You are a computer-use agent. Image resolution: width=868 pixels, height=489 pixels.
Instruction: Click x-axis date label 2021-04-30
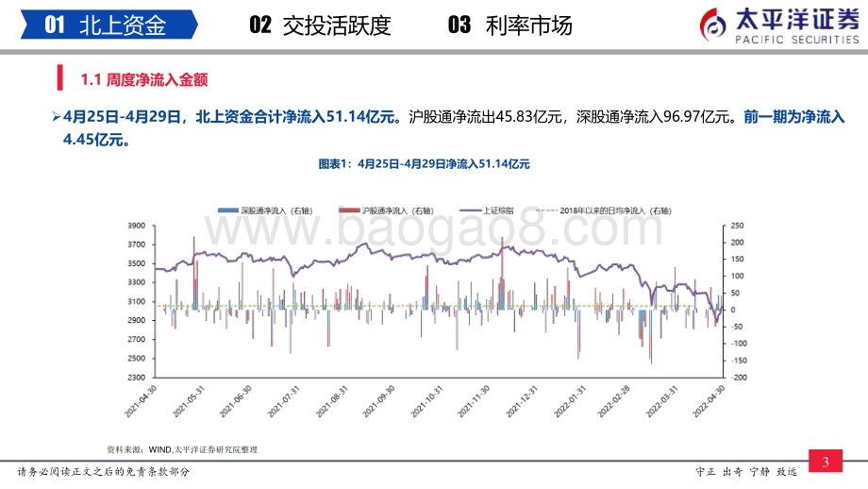pos(142,401)
